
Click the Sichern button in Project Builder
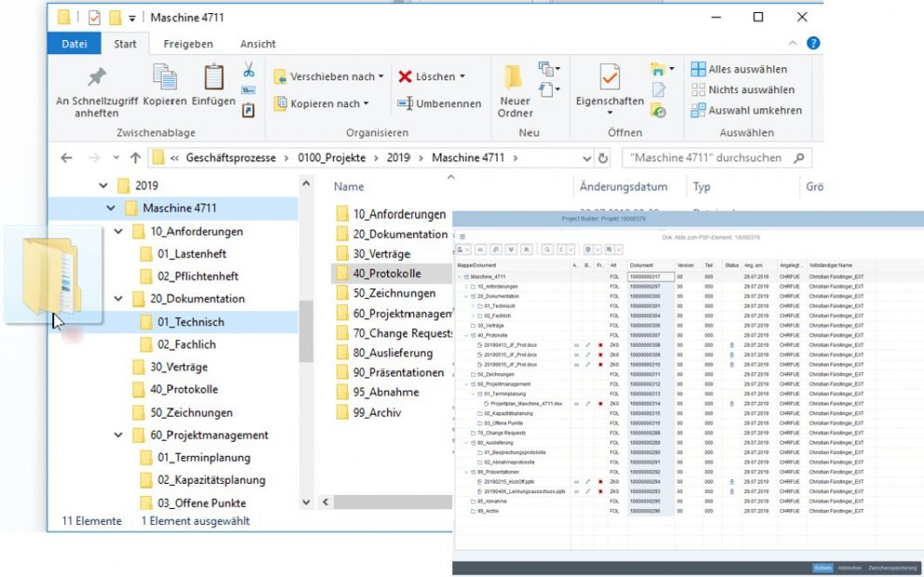822,569
